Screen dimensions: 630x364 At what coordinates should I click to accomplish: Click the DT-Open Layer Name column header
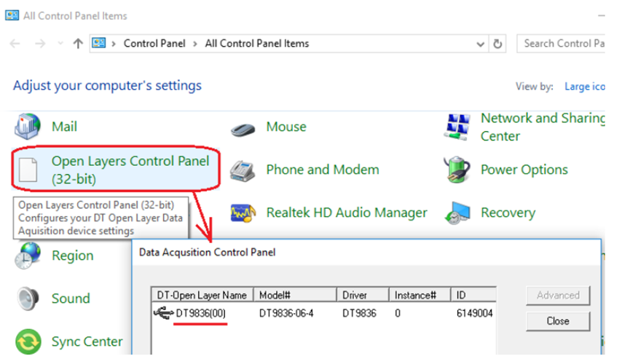[201, 296]
